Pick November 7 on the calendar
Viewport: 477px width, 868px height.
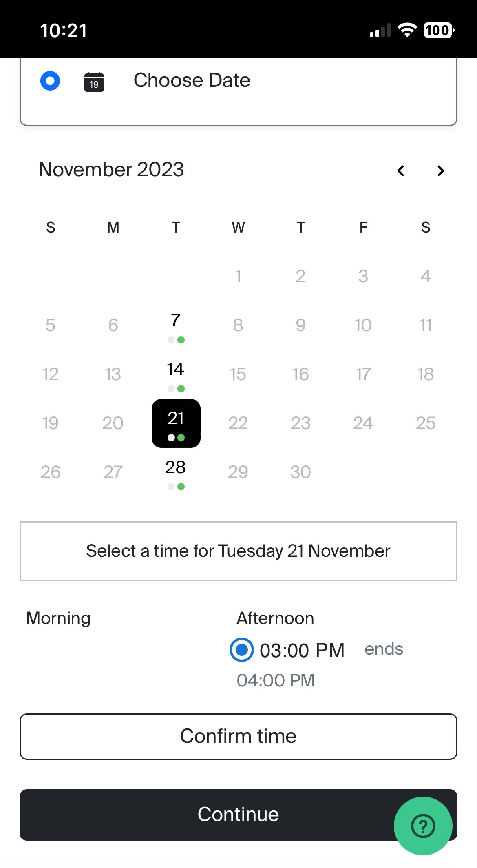pos(176,325)
